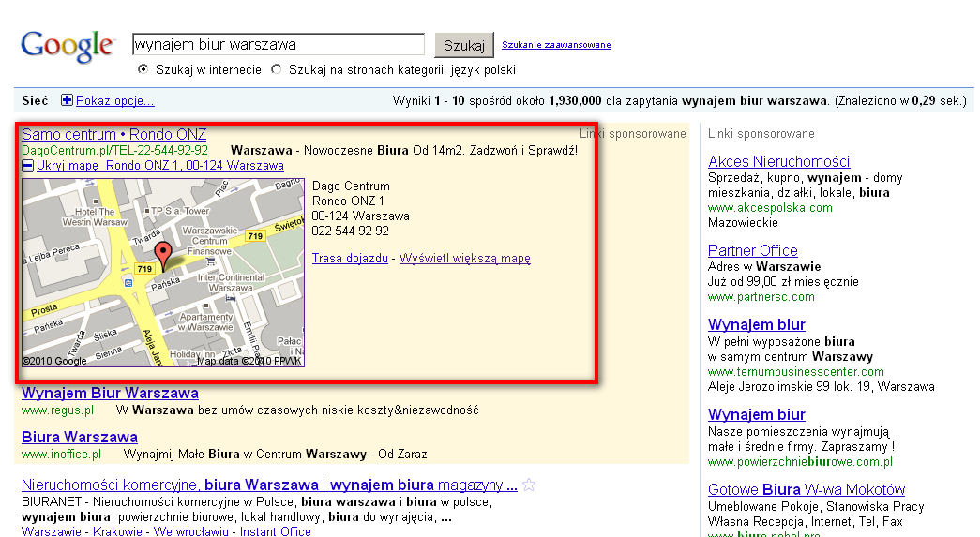Click the Hotel The Westin Warsaw map label
This screenshot has width=980, height=537.
pyautogui.click(x=95, y=216)
